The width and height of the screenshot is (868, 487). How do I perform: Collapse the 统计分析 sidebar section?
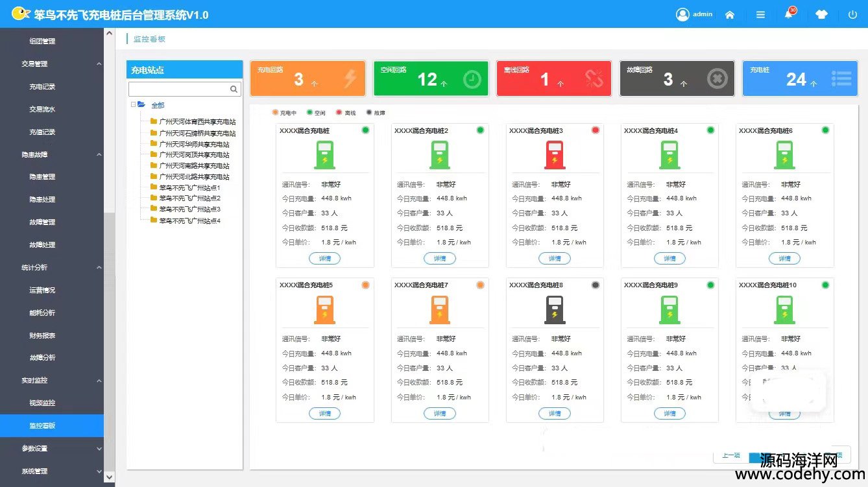click(x=99, y=268)
